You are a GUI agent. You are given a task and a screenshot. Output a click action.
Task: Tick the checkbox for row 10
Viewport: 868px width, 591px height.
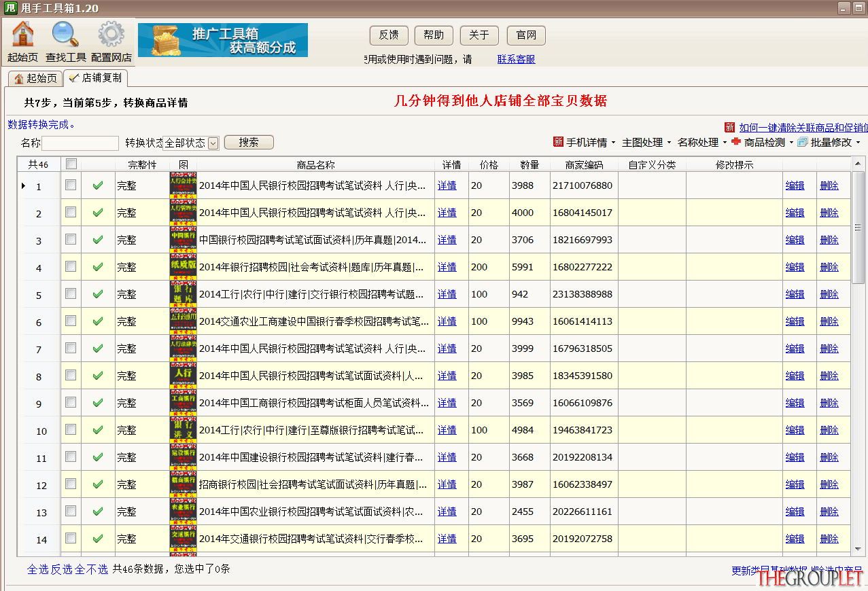[71, 429]
